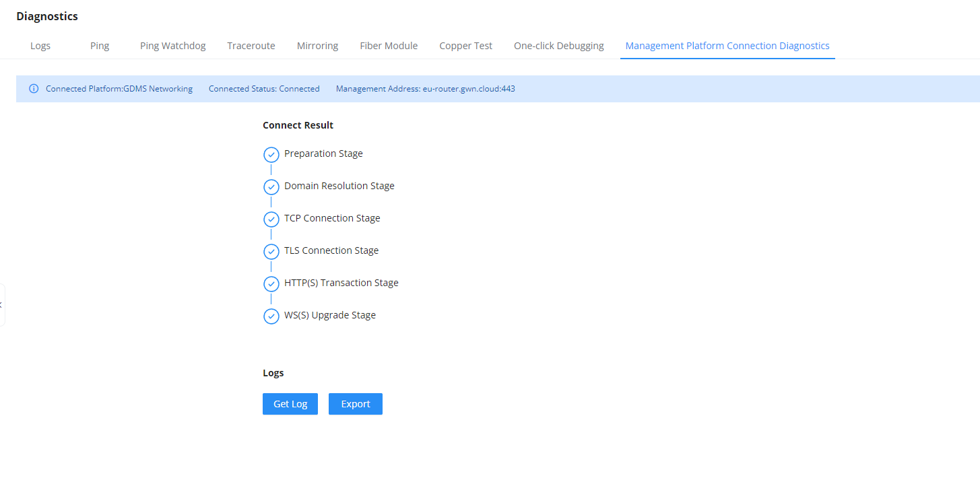This screenshot has height=480, width=980.
Task: Open the Fiber Module tab
Action: [x=389, y=46]
